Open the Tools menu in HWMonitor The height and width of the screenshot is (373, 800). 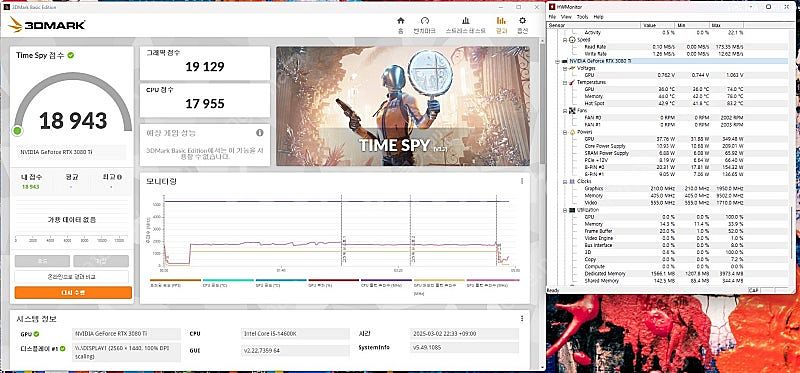coord(582,17)
